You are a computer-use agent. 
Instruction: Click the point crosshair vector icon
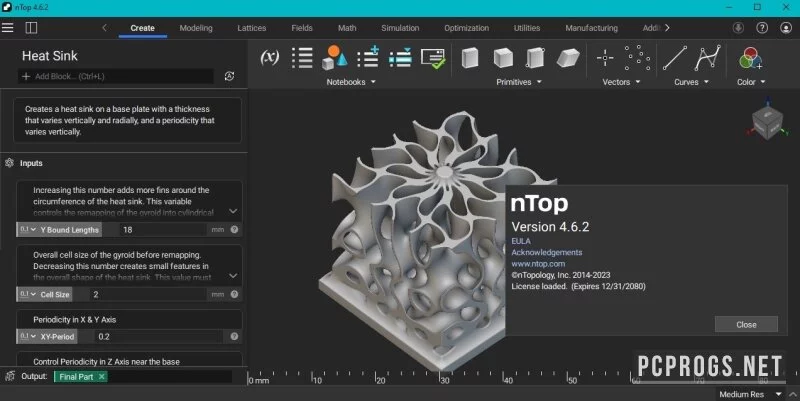[x=605, y=58]
